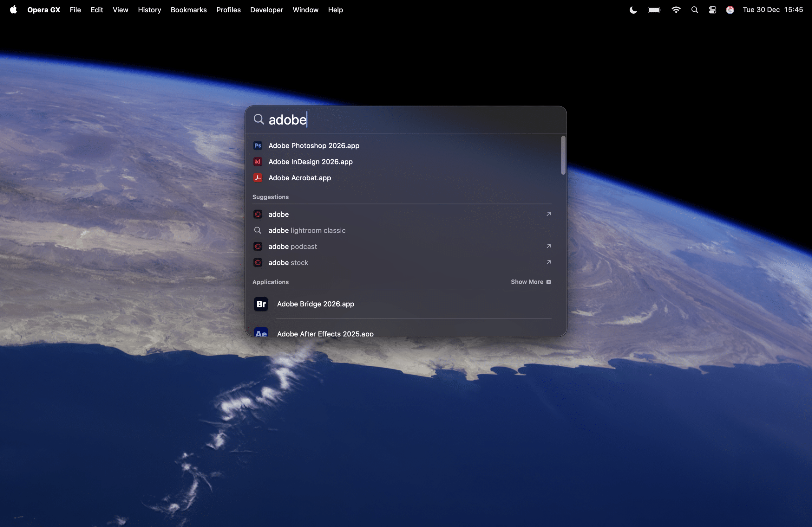This screenshot has height=527, width=812.
Task: Open Adobe Acrobat app result
Action: (x=299, y=177)
